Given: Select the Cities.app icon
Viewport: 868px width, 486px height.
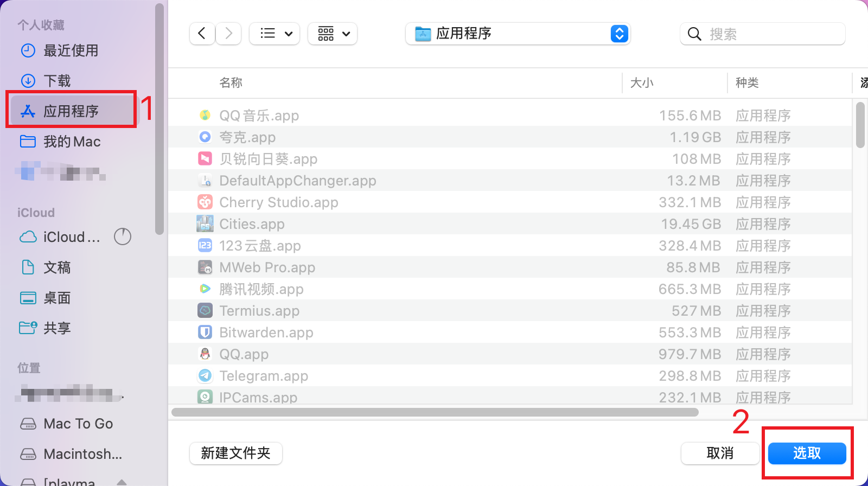Looking at the screenshot, I should point(205,223).
